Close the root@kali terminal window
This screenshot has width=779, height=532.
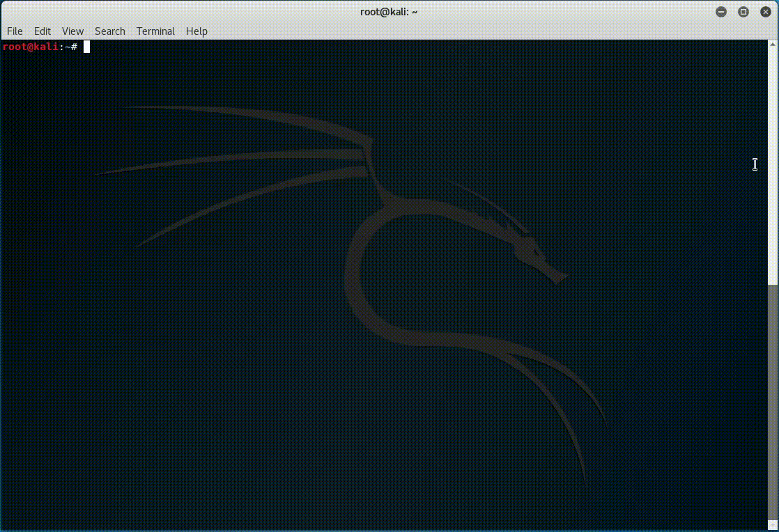[x=766, y=11]
